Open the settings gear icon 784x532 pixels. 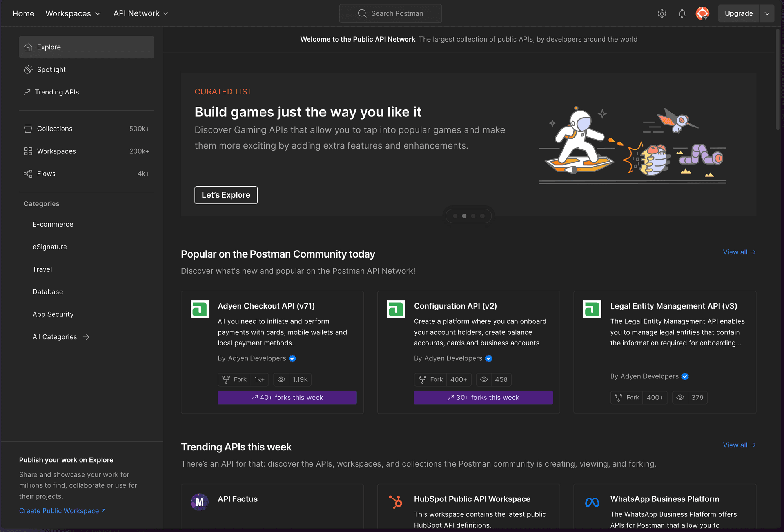662,13
